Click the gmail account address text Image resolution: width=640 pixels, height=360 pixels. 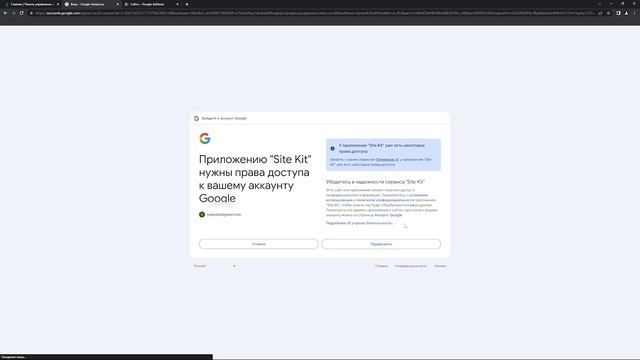click(224, 214)
